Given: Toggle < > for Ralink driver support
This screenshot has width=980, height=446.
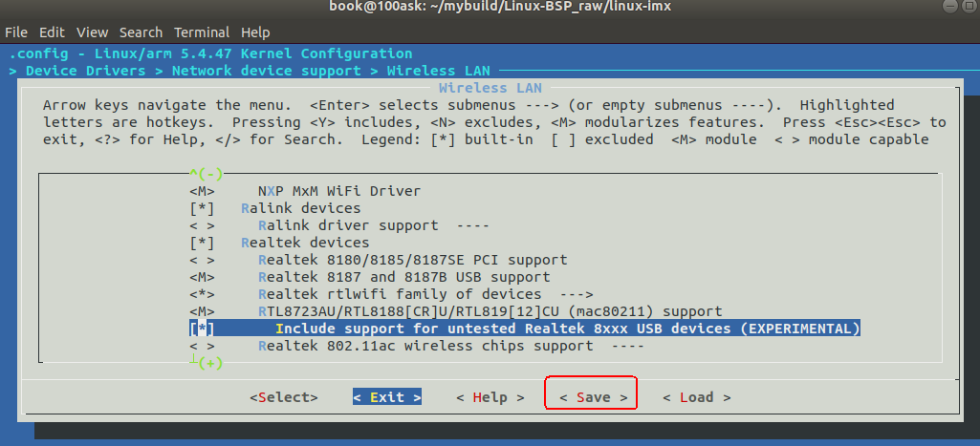Looking at the screenshot, I should (202, 225).
